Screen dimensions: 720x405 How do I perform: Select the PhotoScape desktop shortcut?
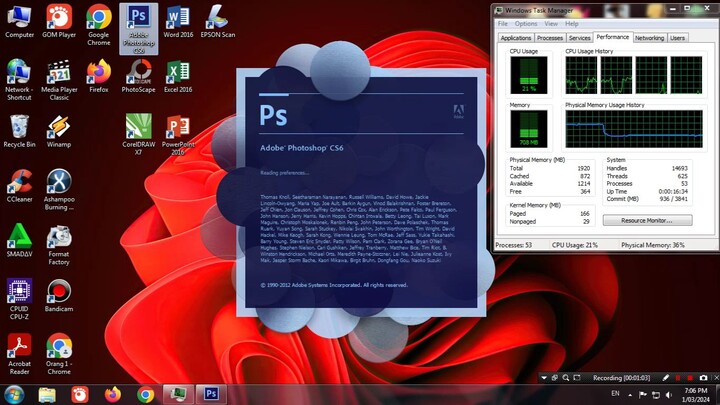click(138, 76)
